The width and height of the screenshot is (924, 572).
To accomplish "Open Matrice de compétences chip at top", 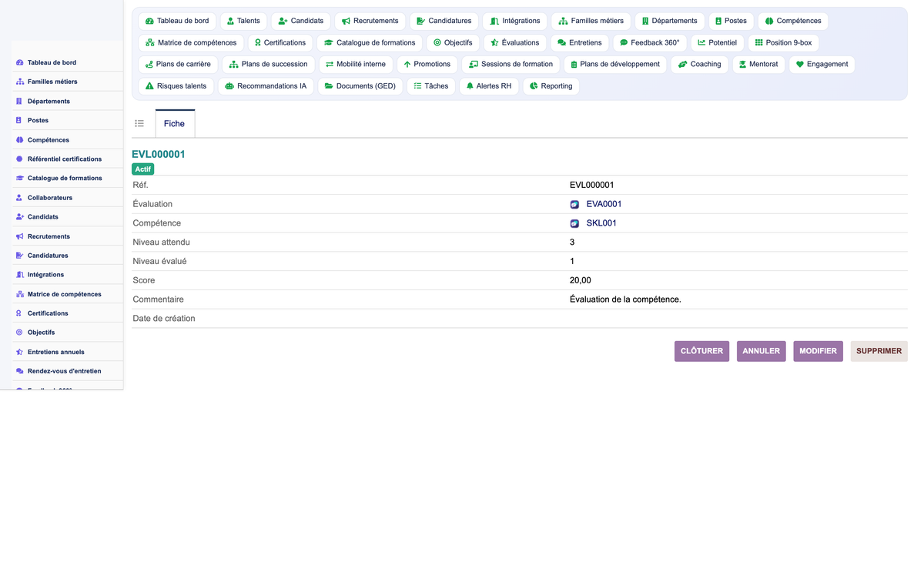I will tap(191, 42).
